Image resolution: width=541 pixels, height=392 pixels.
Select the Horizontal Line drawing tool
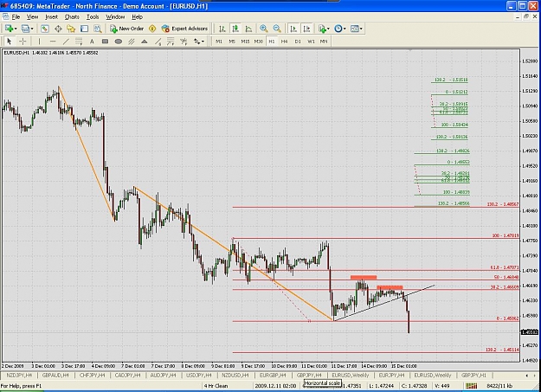point(53,42)
